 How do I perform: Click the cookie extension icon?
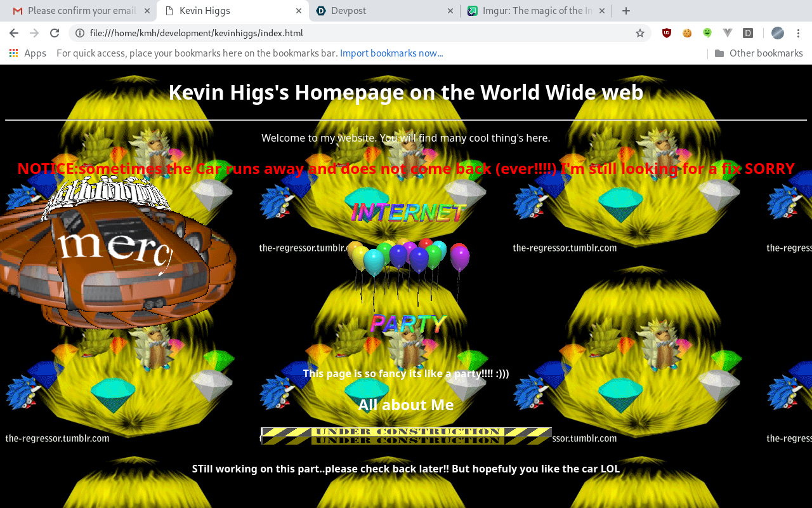pyautogui.click(x=687, y=33)
